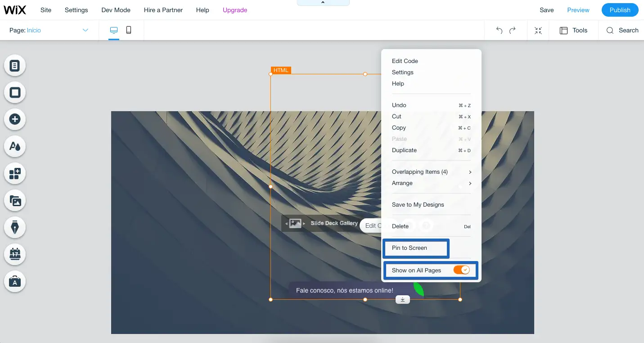Expand the Arrange submenu
Image resolution: width=644 pixels, height=343 pixels.
point(431,183)
